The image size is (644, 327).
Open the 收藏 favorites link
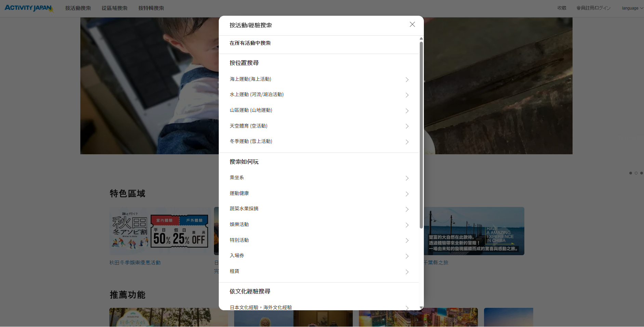tap(562, 8)
